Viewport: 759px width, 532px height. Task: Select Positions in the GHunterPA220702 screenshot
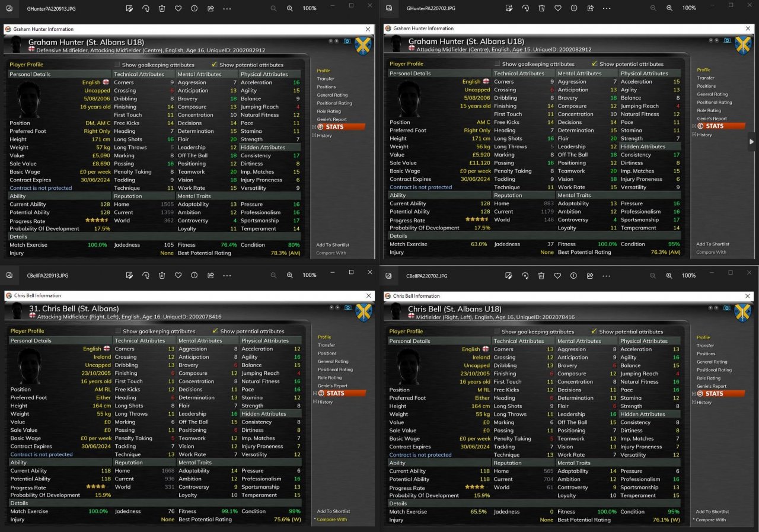[706, 86]
